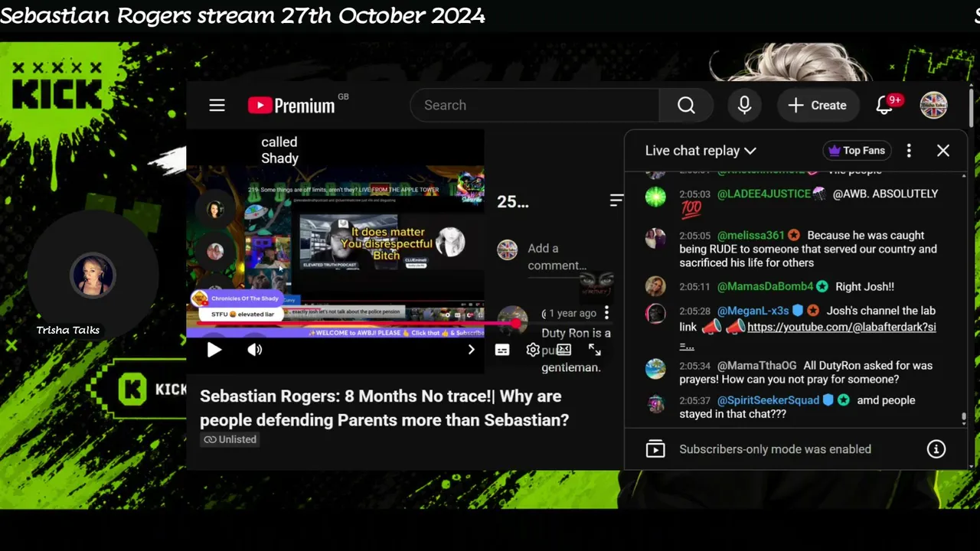Open the account avatar menu
Screen dimensions: 980x551
click(933, 106)
